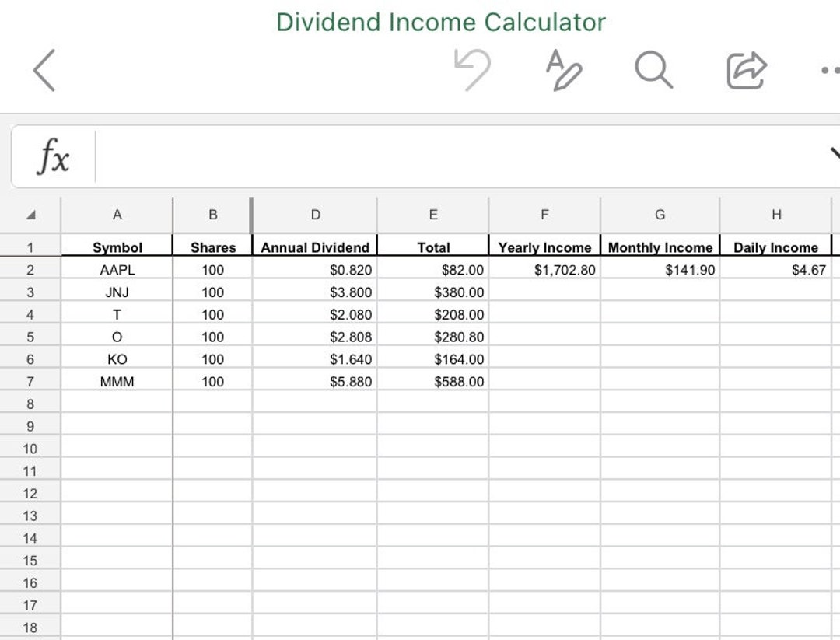The width and height of the screenshot is (840, 640).
Task: Select column header F
Action: [x=544, y=215]
